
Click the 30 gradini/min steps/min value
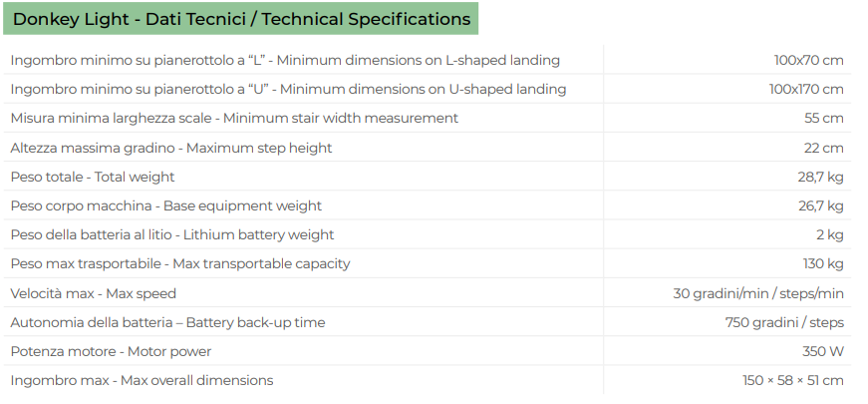click(x=758, y=293)
